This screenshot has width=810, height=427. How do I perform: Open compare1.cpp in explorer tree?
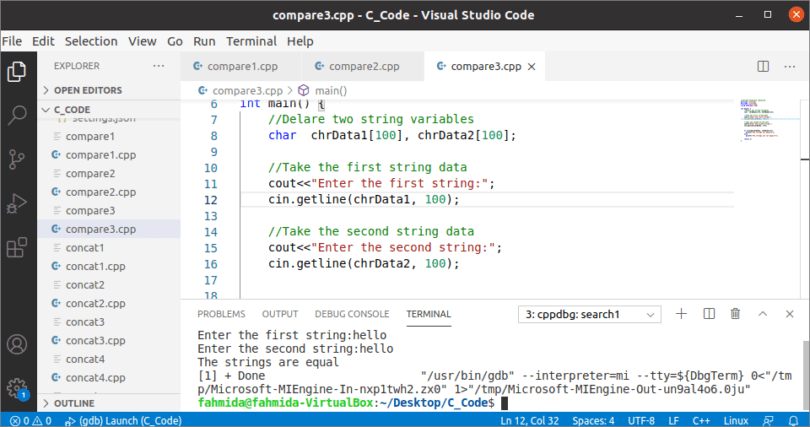pyautogui.click(x=109, y=155)
